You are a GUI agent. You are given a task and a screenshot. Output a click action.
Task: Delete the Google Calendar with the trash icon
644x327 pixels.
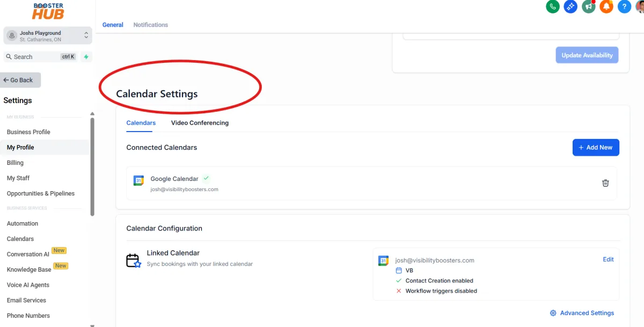[x=605, y=183]
